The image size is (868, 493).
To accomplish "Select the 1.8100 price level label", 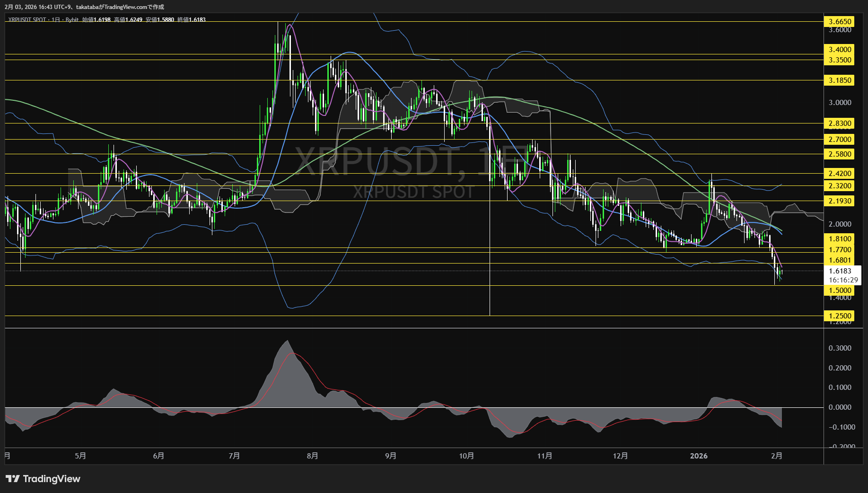I will [x=840, y=238].
